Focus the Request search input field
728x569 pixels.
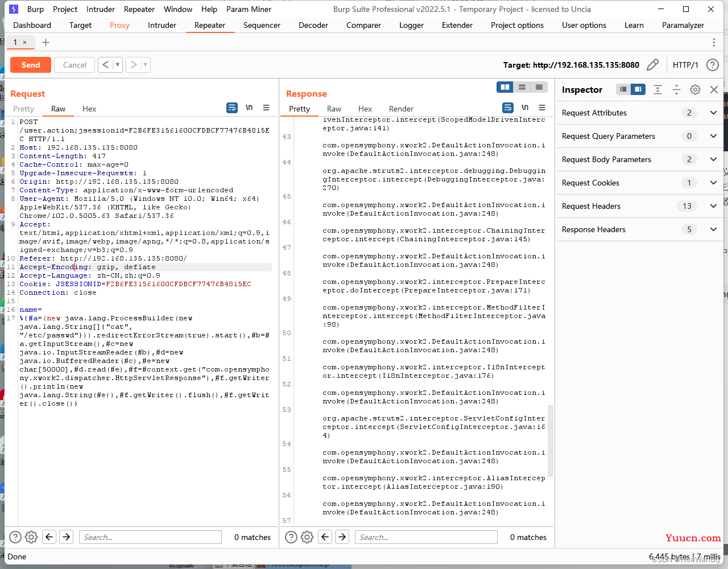coord(150,537)
